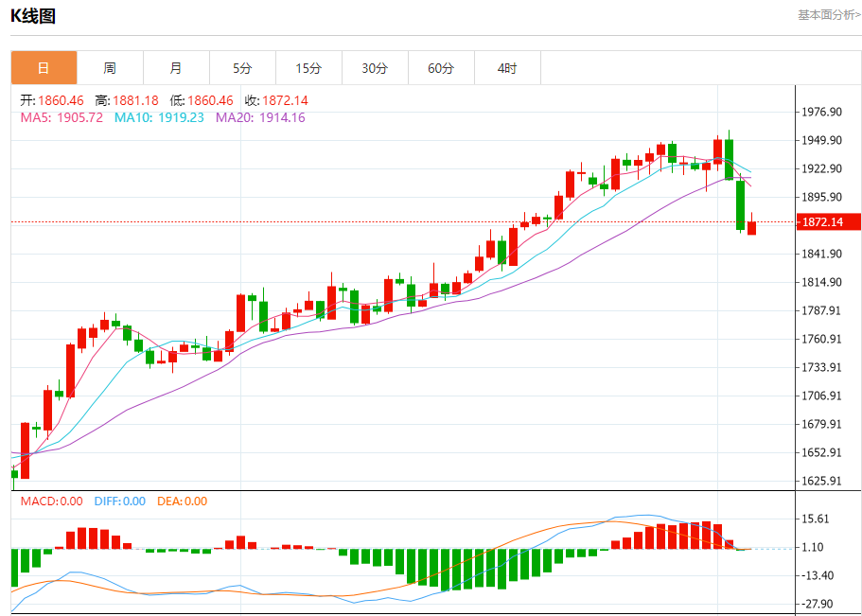The image size is (862, 616).
Task: Click the 1841.90 price axis label
Action: tap(822, 255)
